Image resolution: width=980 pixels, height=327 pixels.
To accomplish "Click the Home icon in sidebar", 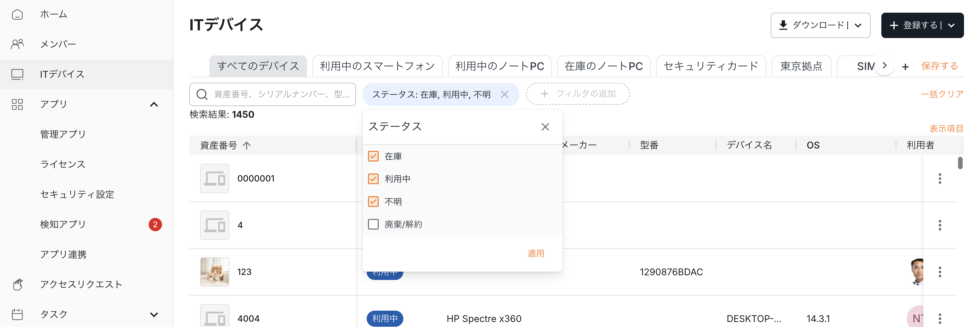I will 17,14.
